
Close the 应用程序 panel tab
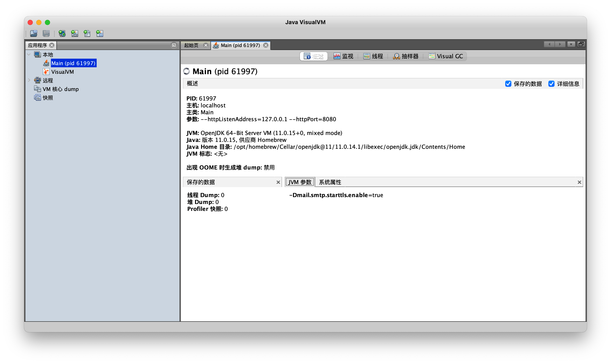click(x=52, y=45)
